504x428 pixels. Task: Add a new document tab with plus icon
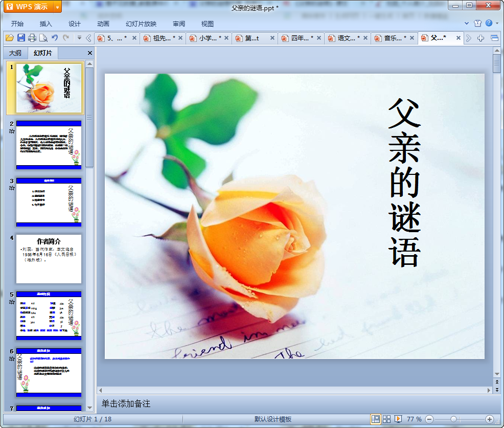coord(480,38)
